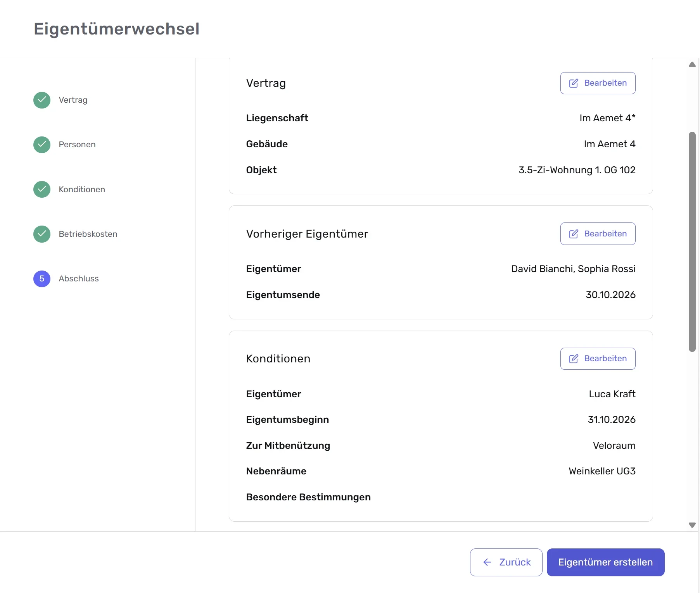Edit the Vertrag section via Bearbeiten

click(x=598, y=83)
